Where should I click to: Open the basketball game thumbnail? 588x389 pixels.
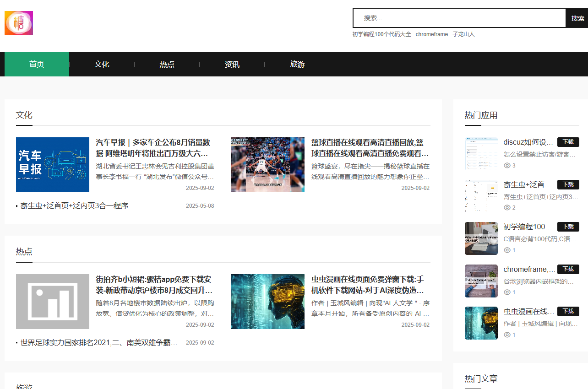[x=268, y=165]
